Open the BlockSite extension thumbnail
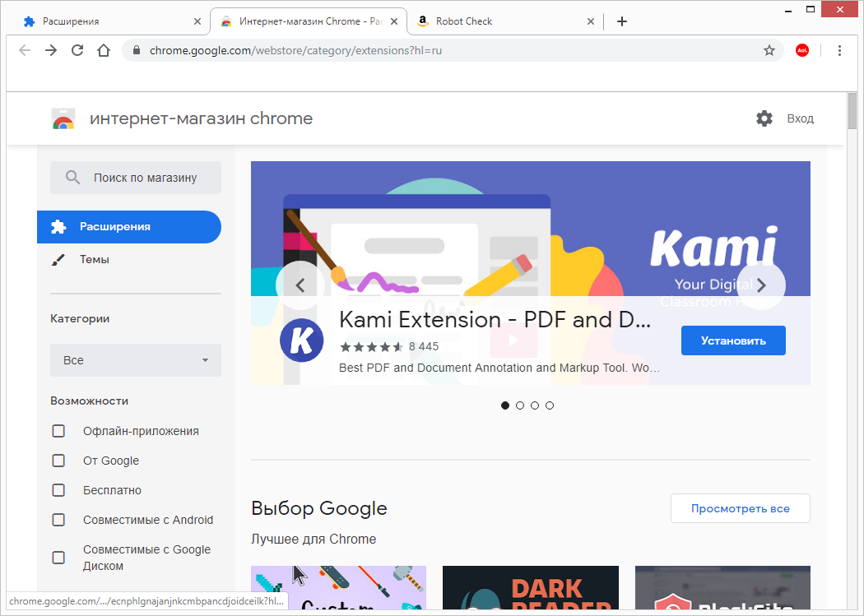Image resolution: width=864 pixels, height=616 pixels. coord(722,587)
